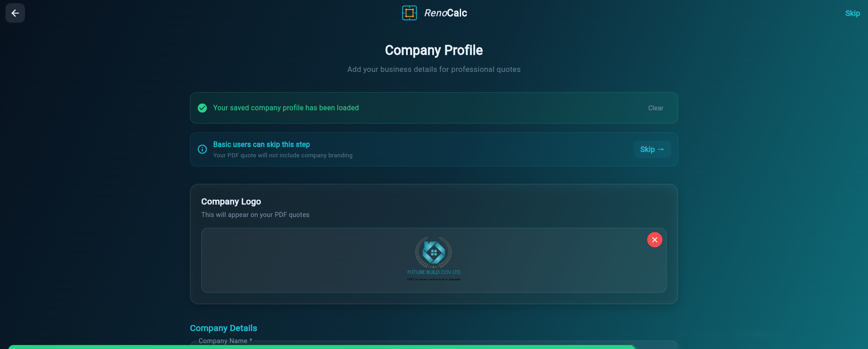868x349 pixels.
Task: Click 'Your saved company profile has been loaded'
Action: pos(286,108)
